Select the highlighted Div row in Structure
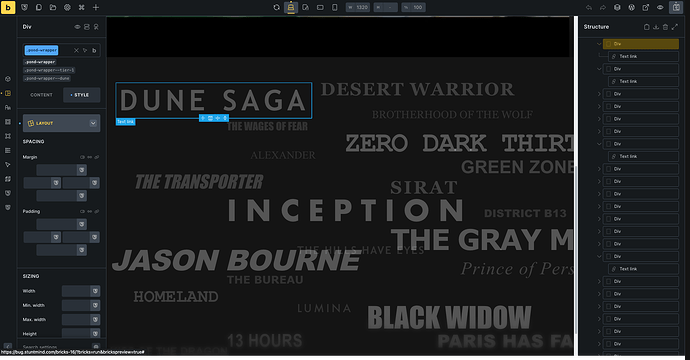690x360 pixels. [641, 44]
